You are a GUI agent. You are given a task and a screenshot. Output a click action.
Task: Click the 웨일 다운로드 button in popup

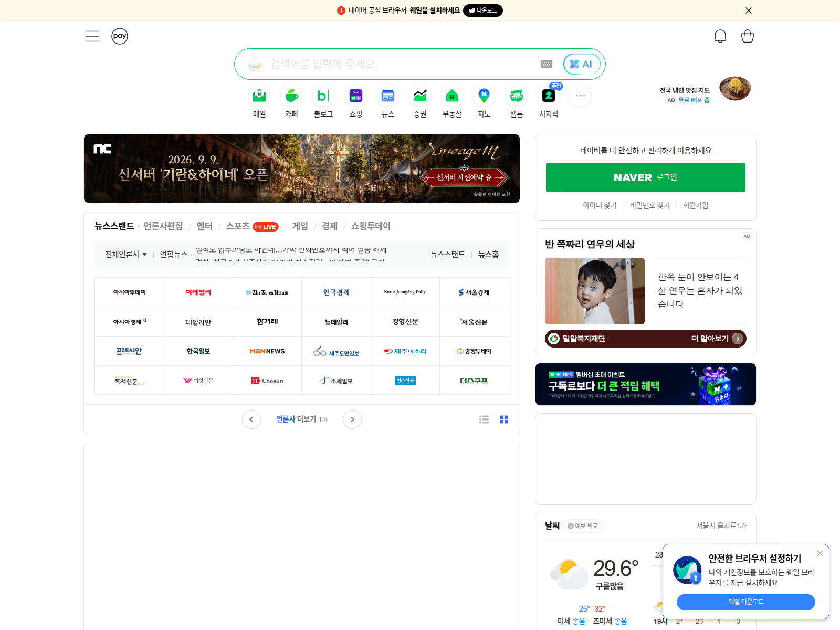(x=746, y=602)
